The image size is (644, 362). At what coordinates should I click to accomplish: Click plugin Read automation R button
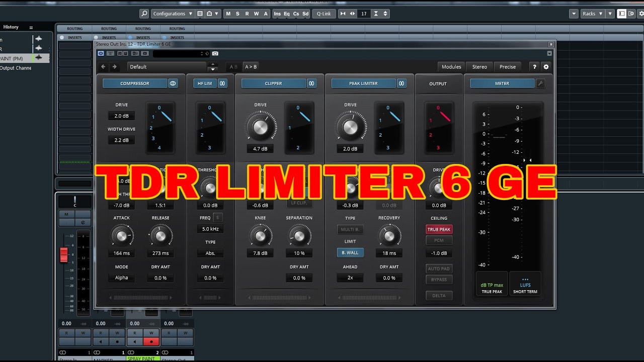120,53
